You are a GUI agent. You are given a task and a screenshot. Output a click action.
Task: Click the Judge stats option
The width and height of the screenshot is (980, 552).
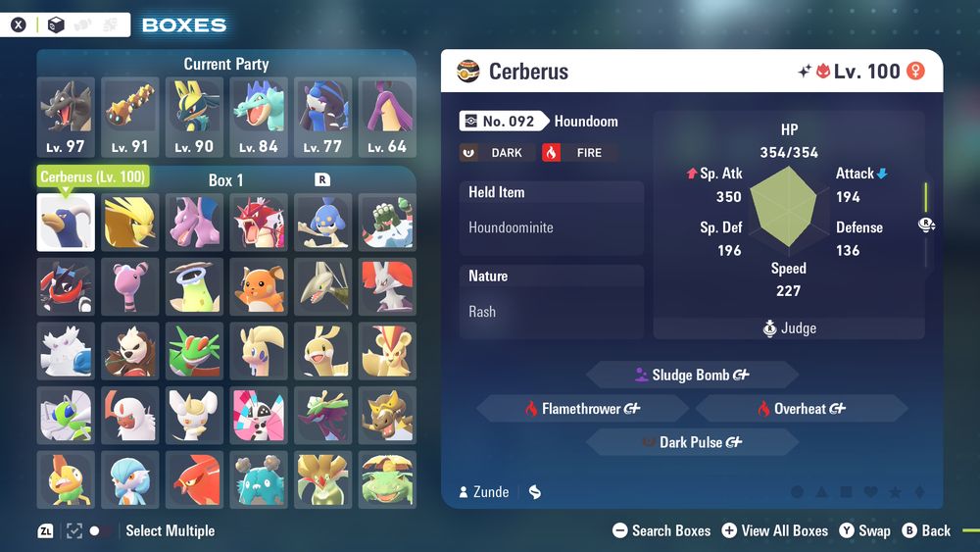(x=789, y=328)
